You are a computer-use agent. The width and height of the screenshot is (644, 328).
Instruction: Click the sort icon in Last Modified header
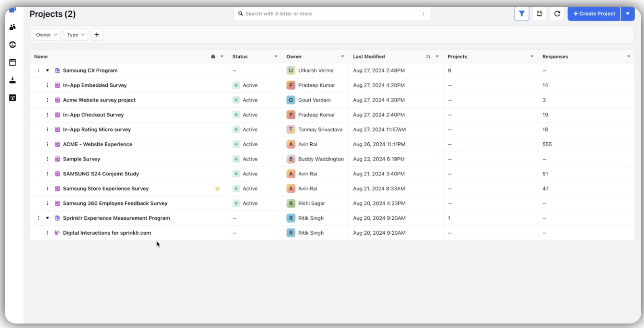click(x=428, y=57)
